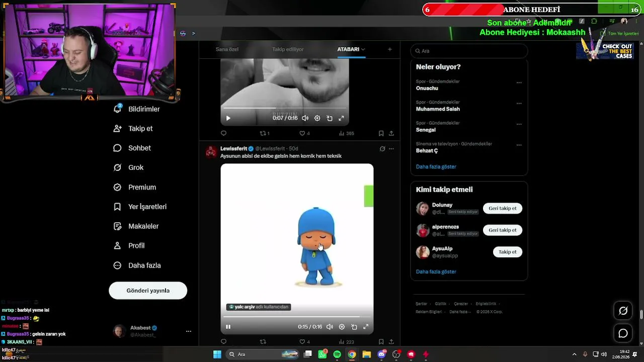
Task: Open the floating messages chat button
Action: pos(623,333)
